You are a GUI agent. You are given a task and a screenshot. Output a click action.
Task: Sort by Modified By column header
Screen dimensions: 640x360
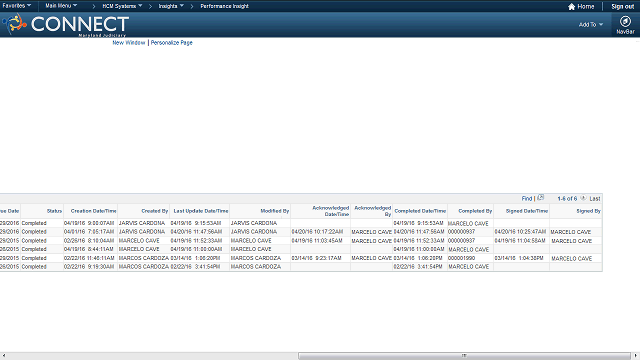[x=275, y=211]
